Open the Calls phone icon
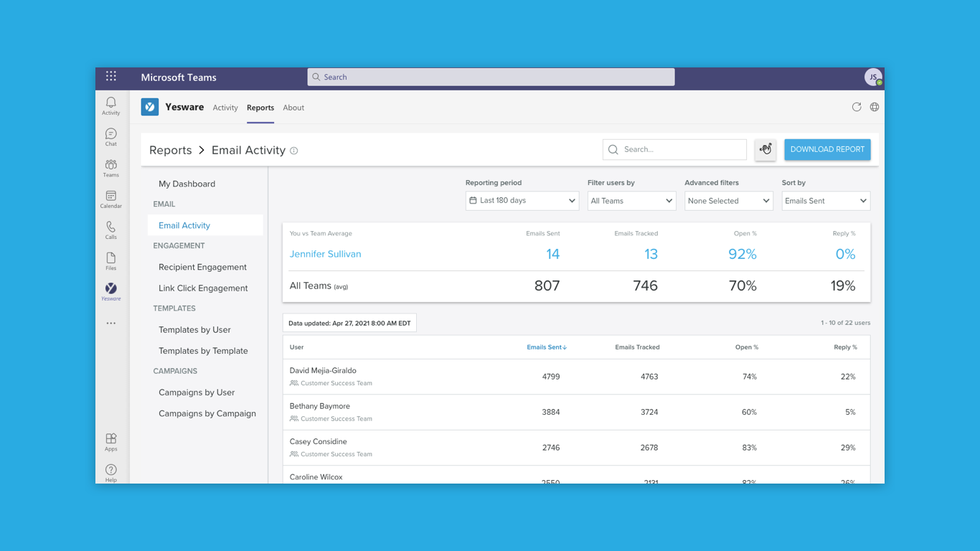Viewport: 980px width, 551px height. 110,230
